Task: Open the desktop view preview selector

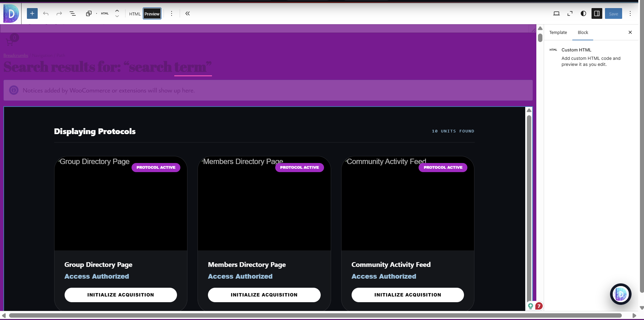Action: tap(557, 13)
